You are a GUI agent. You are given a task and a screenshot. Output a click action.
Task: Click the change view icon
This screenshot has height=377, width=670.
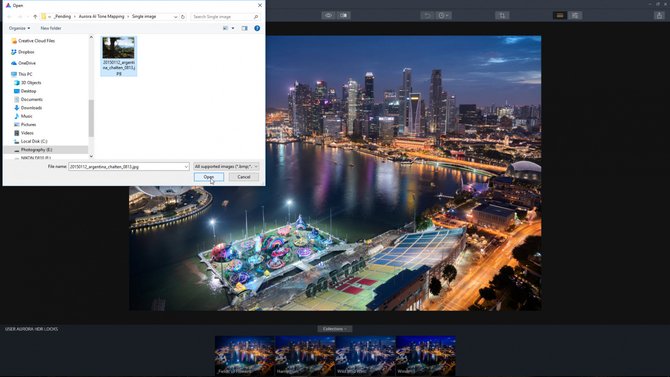point(225,28)
